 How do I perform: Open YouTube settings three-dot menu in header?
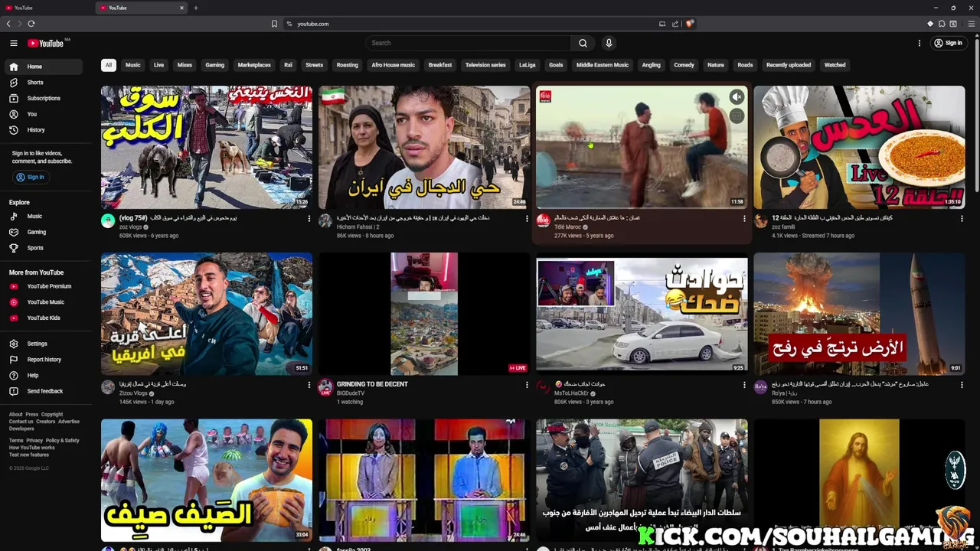point(920,43)
